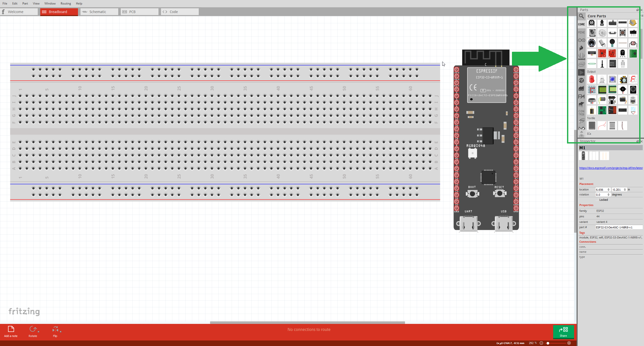Select the MINE parts bin
The width and height of the screenshot is (644, 346).
click(x=581, y=32)
